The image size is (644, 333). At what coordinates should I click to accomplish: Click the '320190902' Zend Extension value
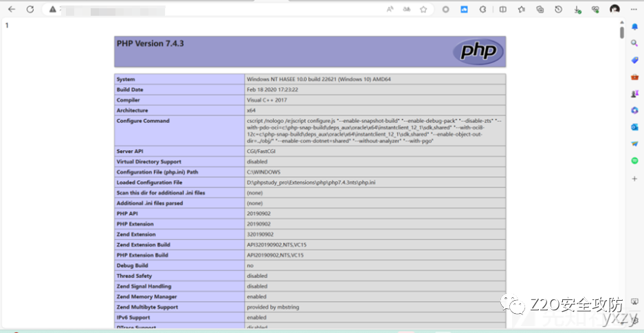pyautogui.click(x=260, y=235)
